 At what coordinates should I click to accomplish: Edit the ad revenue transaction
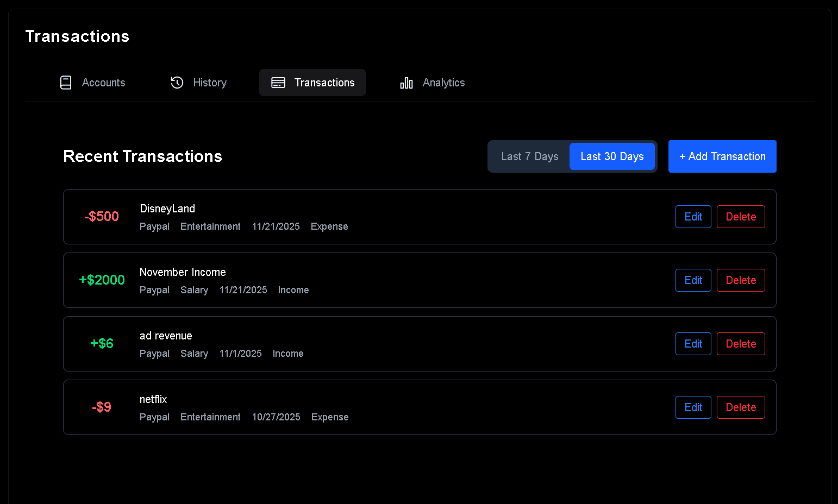(693, 344)
